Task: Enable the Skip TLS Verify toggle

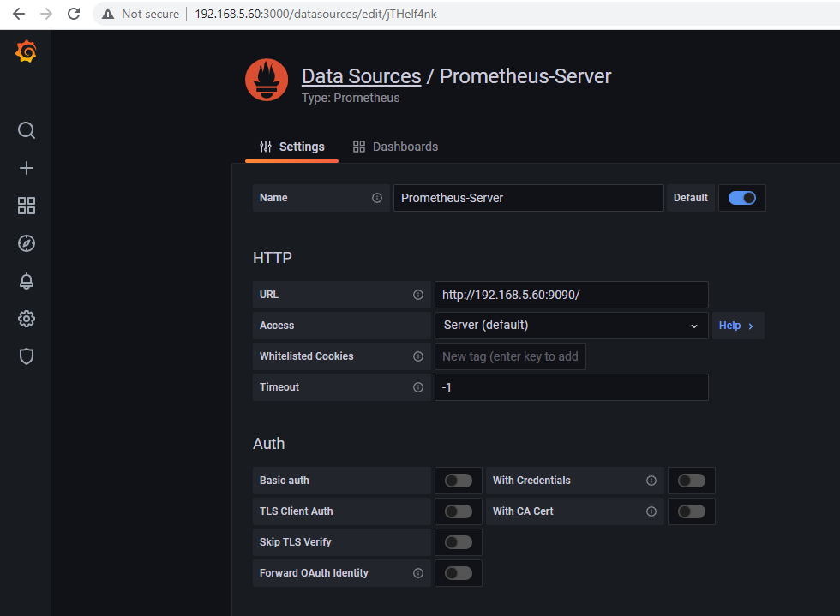Action: (459, 542)
